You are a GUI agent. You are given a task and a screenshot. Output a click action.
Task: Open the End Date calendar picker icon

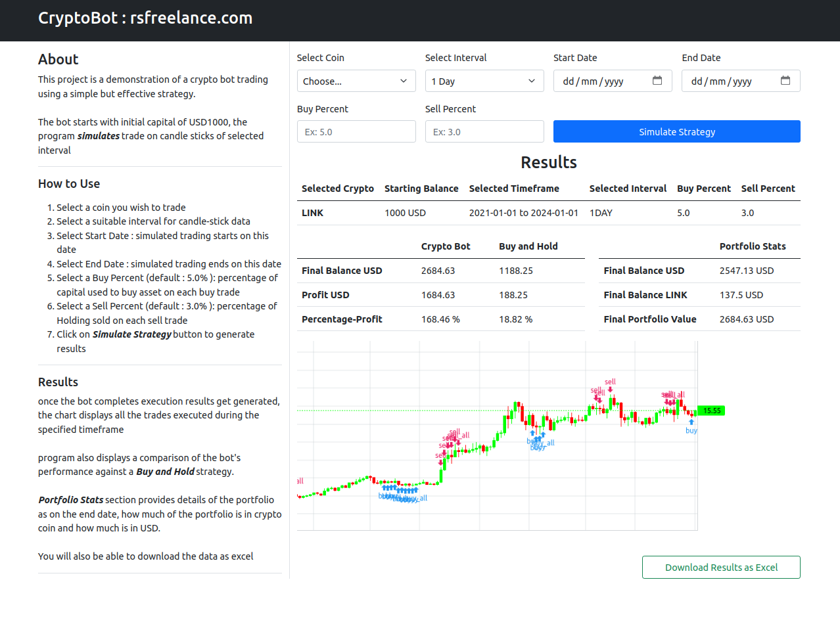click(x=785, y=81)
